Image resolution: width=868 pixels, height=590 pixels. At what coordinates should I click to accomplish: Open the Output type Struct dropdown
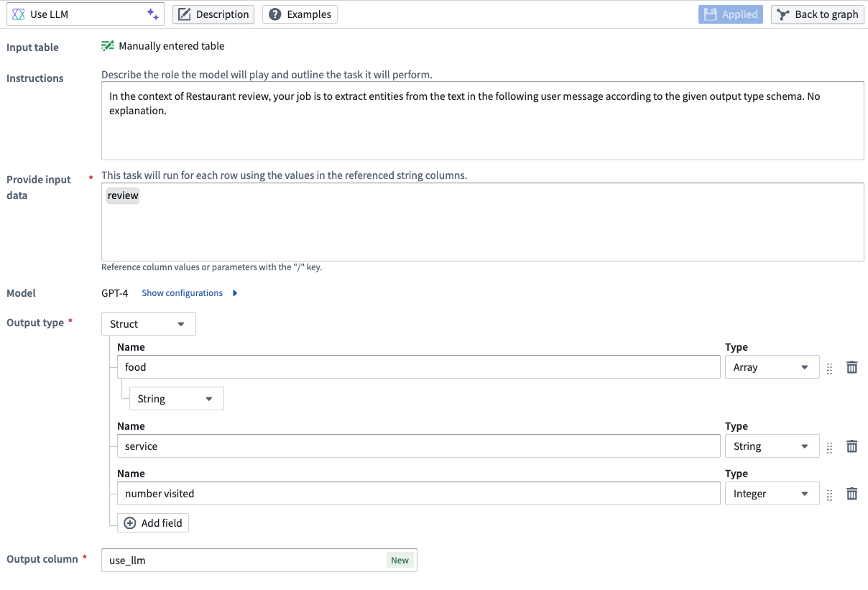click(x=149, y=324)
